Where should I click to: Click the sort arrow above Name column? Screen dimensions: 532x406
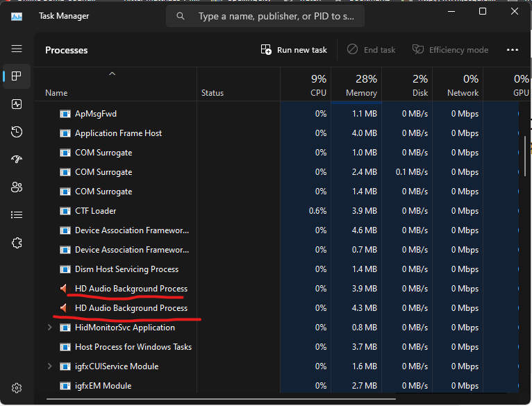tap(112, 74)
